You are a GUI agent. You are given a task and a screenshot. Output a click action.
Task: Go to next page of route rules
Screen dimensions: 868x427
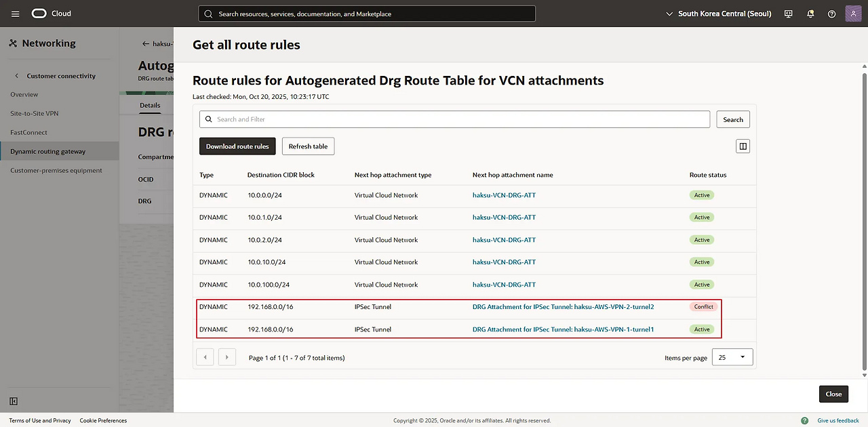(x=227, y=357)
